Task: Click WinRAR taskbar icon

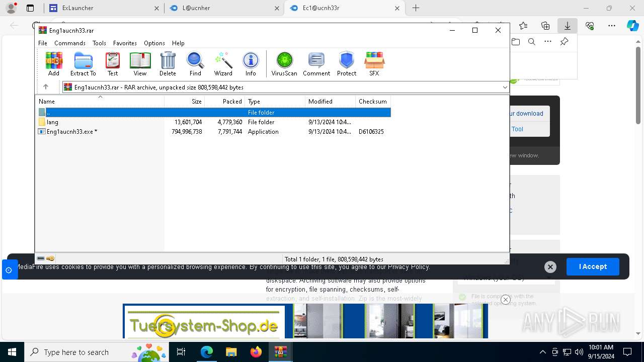Action: 280,352
